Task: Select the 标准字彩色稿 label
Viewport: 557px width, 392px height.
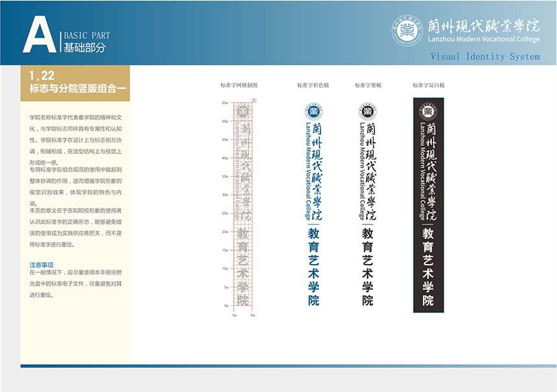Action: pyautogui.click(x=313, y=85)
